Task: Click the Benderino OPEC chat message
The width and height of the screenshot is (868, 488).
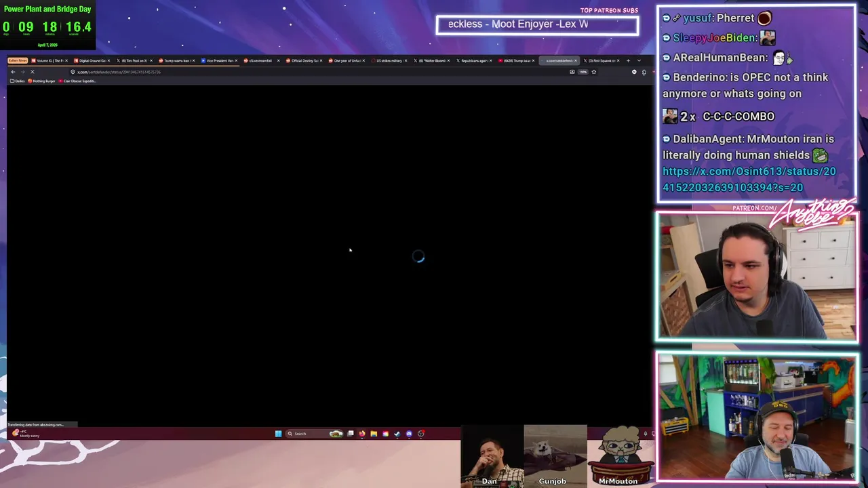Action: click(745, 85)
